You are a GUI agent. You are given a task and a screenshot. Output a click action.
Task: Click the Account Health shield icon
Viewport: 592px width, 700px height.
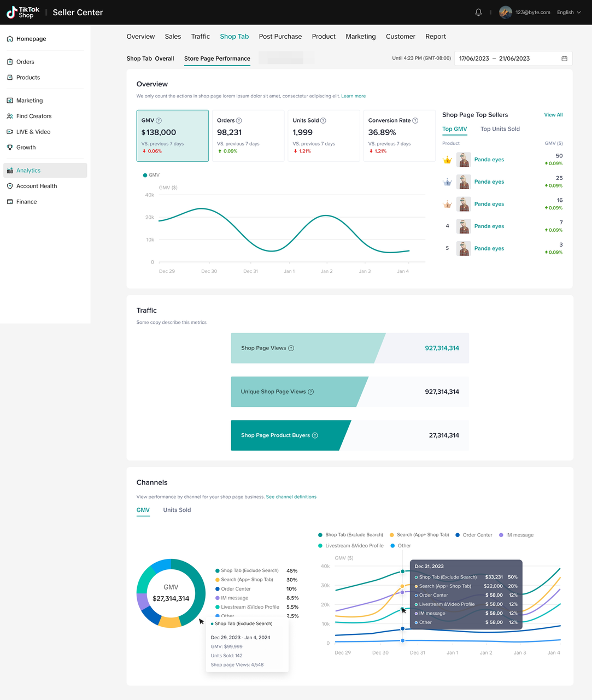pyautogui.click(x=10, y=186)
